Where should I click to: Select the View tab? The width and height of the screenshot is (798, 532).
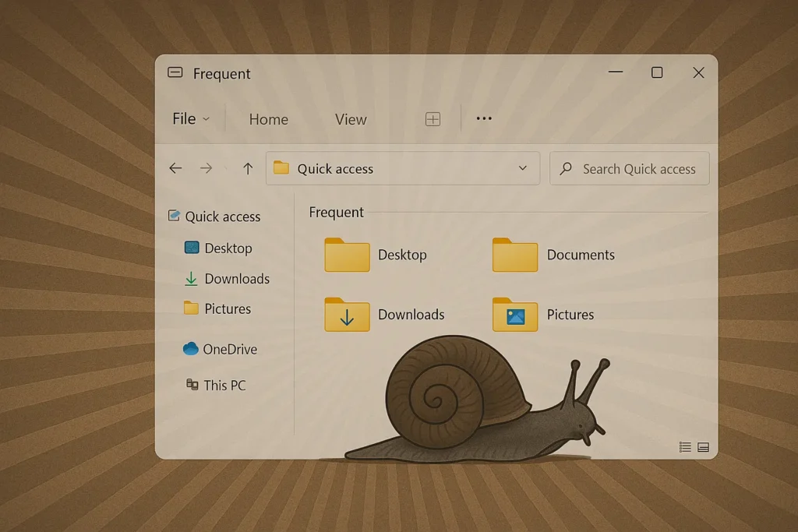(351, 119)
